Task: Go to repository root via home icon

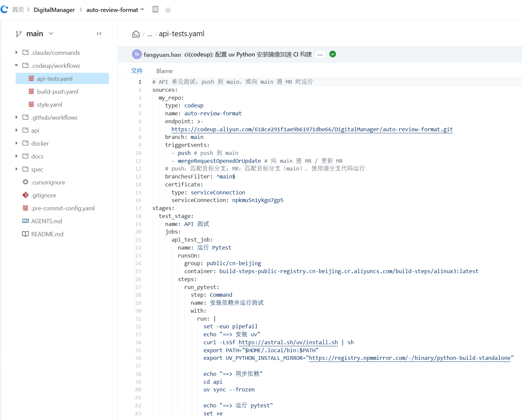Action: tap(136, 34)
